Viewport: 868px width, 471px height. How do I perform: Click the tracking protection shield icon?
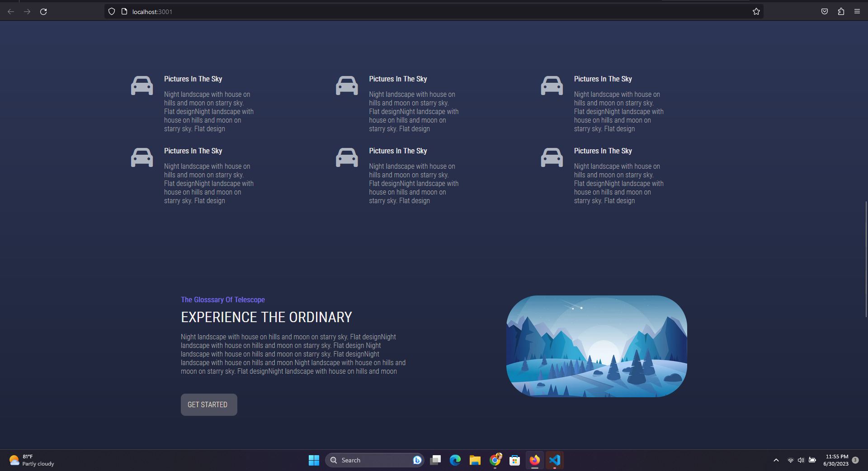(111, 11)
